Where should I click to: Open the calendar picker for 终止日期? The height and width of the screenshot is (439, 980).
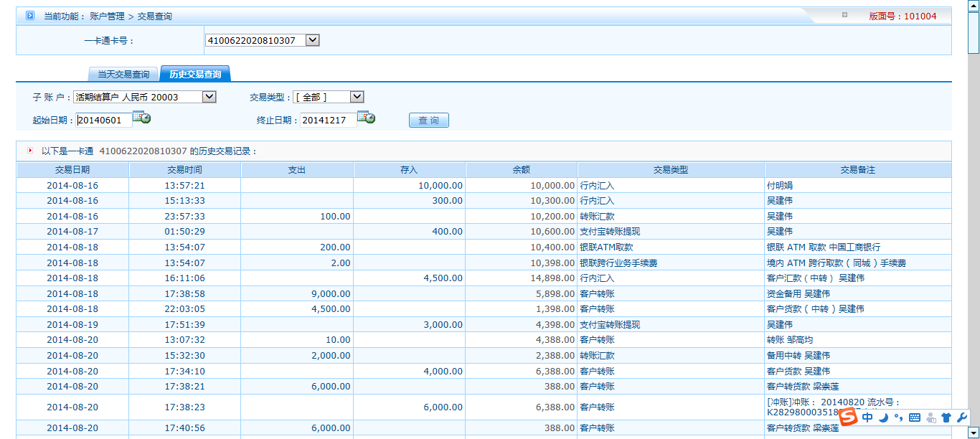click(366, 118)
